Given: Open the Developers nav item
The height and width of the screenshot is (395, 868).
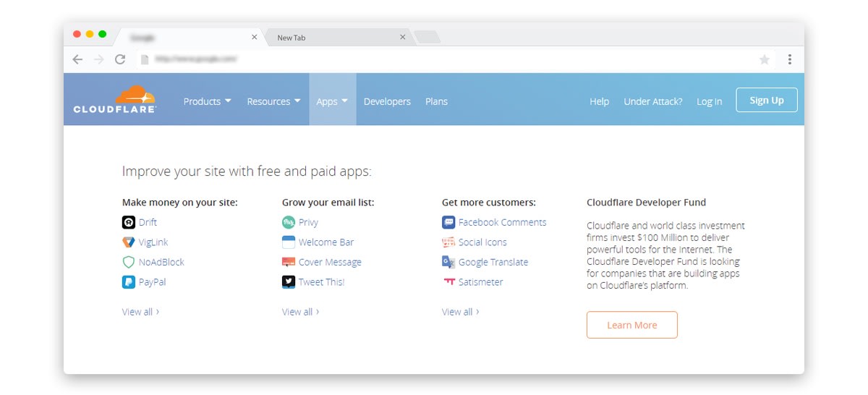Looking at the screenshot, I should point(387,101).
